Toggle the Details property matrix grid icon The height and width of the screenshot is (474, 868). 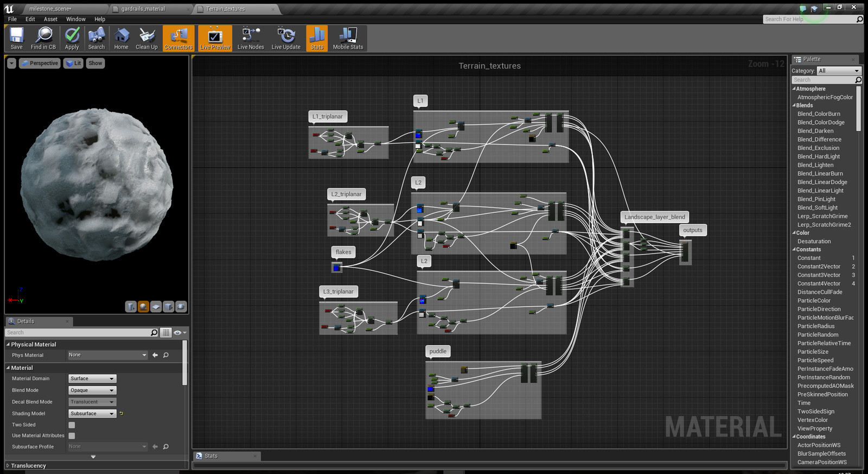coord(166,332)
